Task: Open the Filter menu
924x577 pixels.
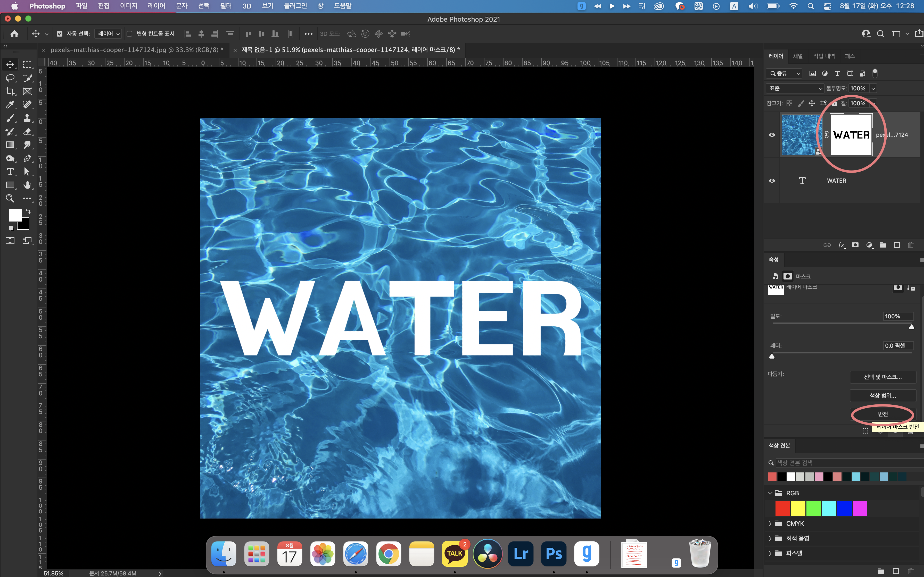Action: tap(226, 6)
